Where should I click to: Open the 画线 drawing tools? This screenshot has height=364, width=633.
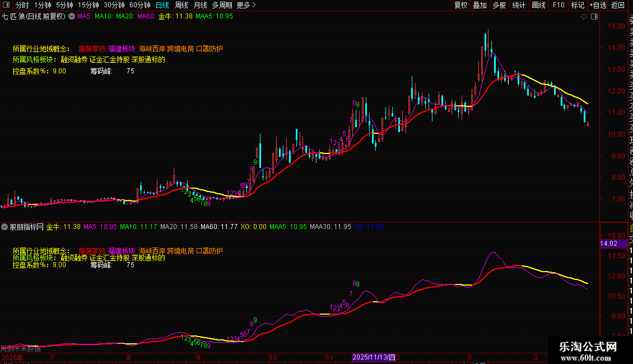(538, 5)
